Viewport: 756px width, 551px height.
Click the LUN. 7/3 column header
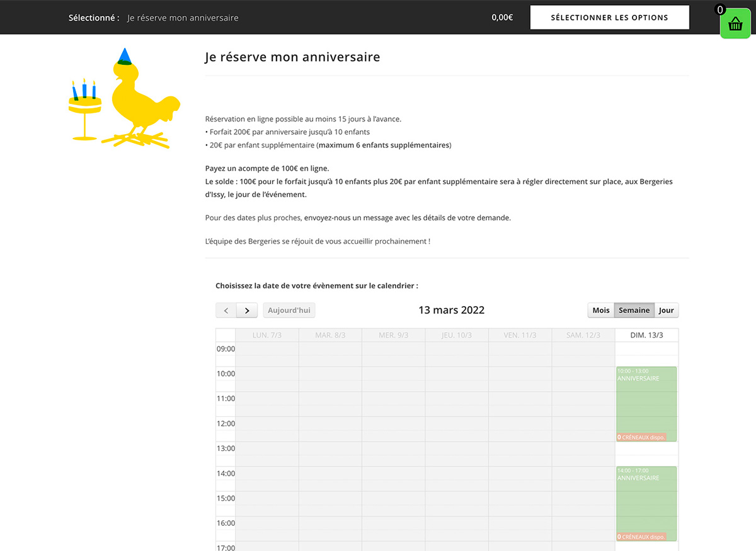(x=266, y=335)
